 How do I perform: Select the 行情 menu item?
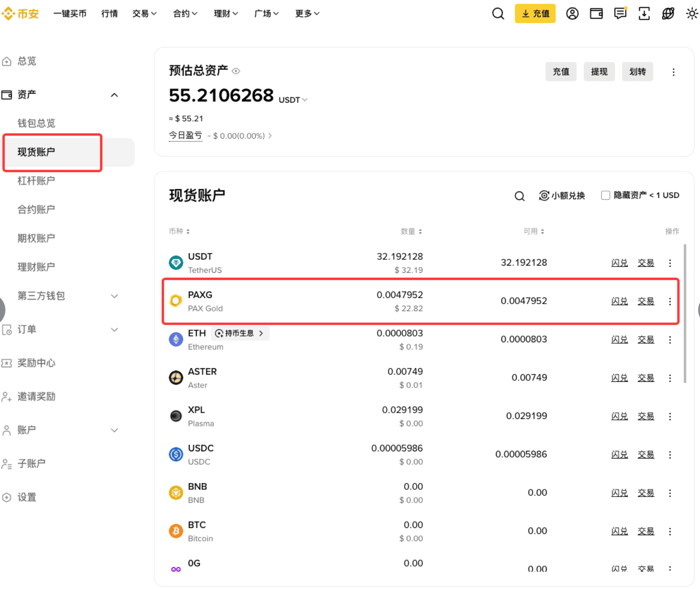[109, 13]
